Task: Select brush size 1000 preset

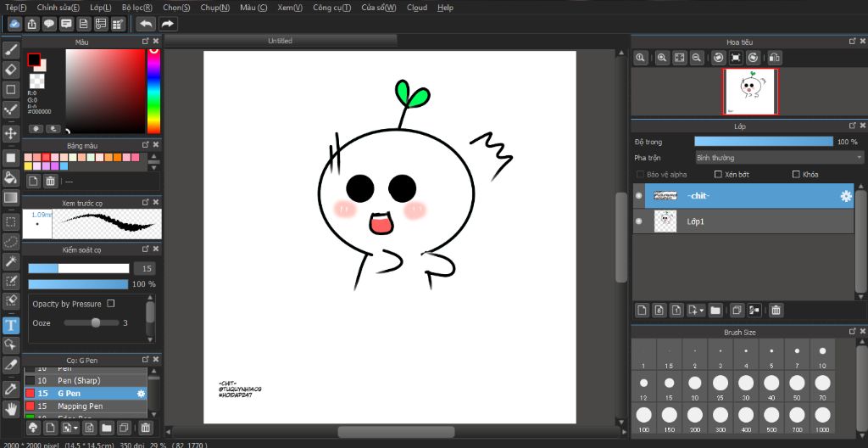Action: tap(822, 420)
